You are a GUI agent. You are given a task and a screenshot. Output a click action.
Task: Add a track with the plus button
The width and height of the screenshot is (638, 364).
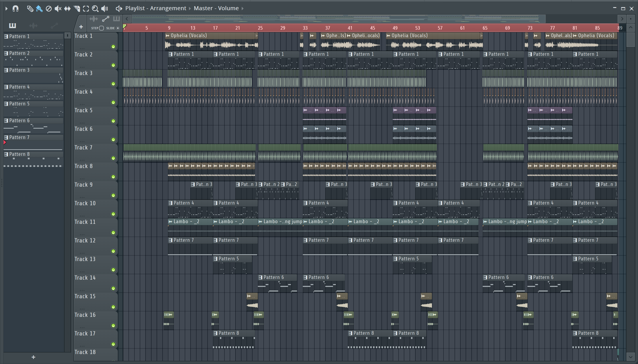click(x=81, y=27)
